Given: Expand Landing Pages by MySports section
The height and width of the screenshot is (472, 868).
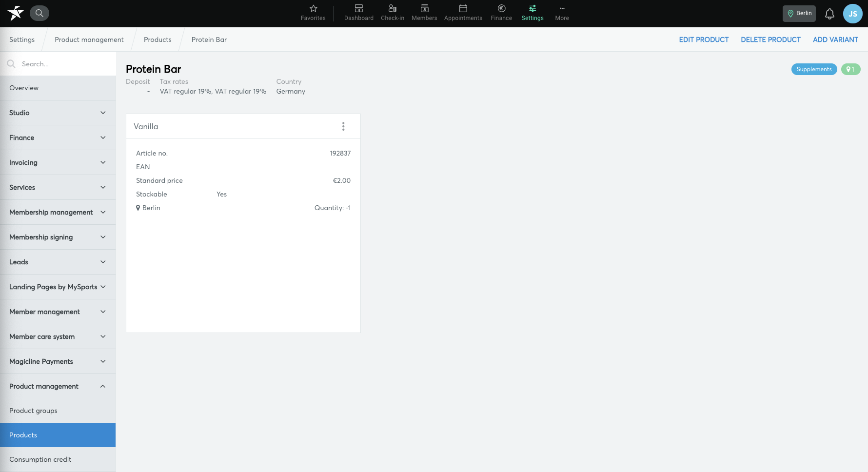Looking at the screenshot, I should [x=58, y=287].
